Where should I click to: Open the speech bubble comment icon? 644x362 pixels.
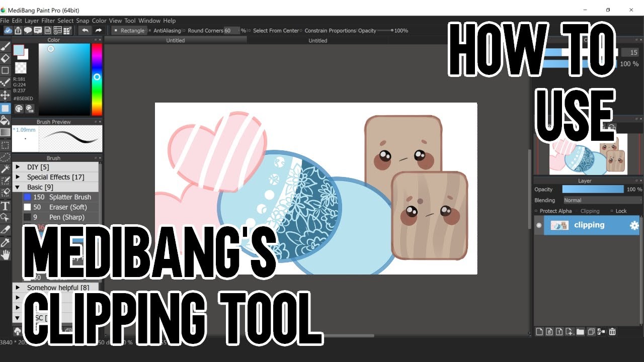(x=28, y=31)
